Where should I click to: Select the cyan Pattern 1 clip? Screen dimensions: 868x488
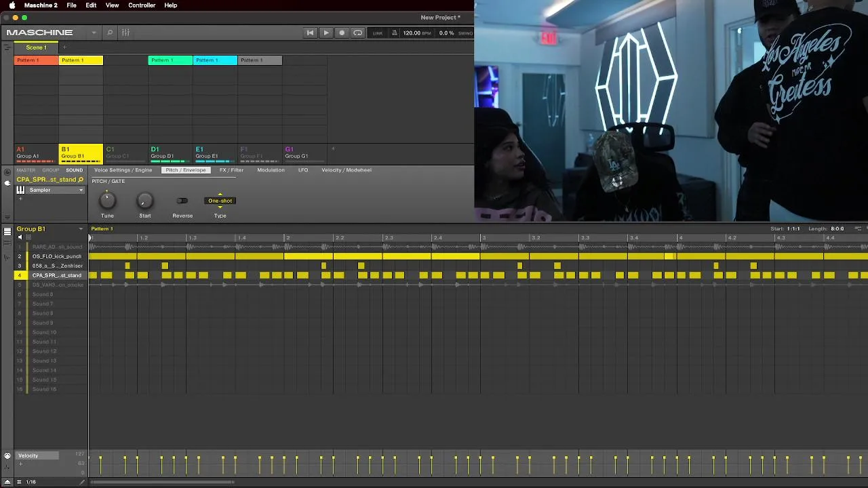click(x=215, y=60)
